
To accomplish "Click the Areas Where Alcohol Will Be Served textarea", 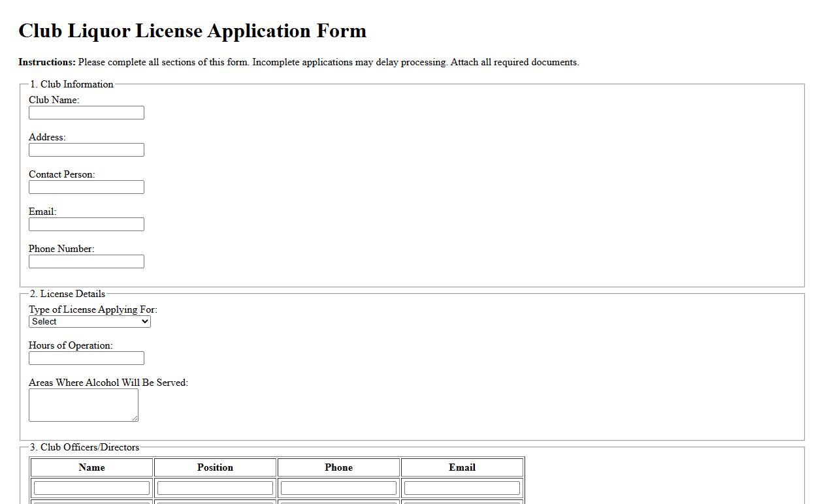I will click(x=83, y=405).
